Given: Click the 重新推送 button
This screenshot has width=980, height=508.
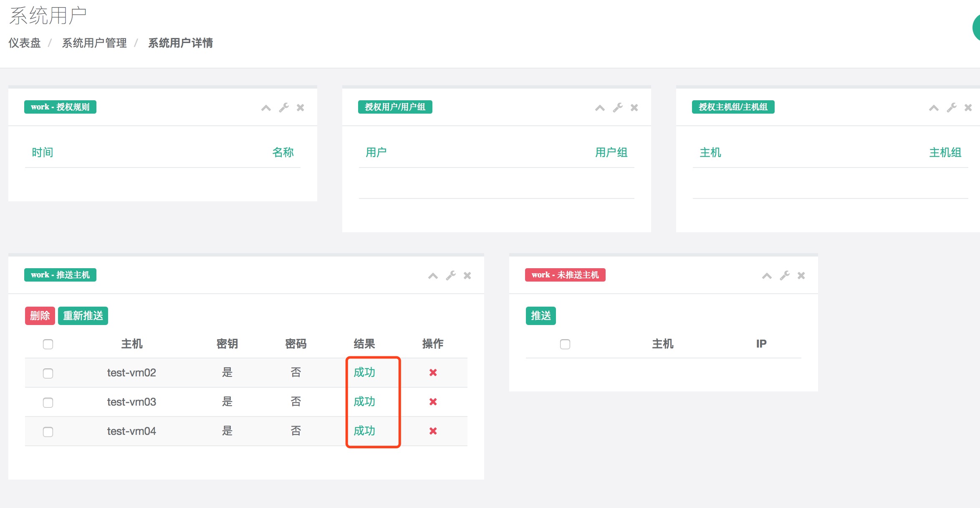Looking at the screenshot, I should [83, 316].
